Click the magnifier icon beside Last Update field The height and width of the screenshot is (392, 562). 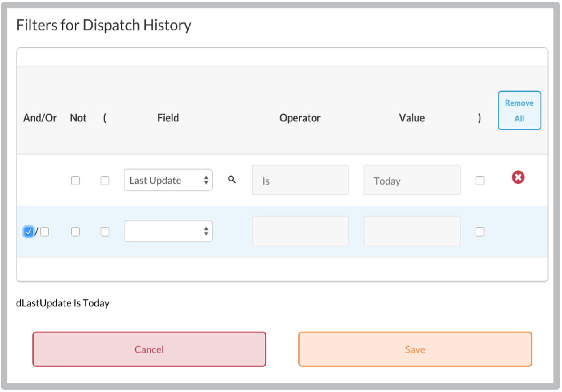[232, 180]
